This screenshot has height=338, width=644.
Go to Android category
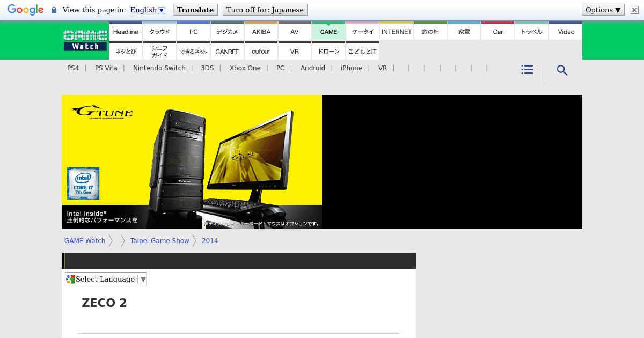(x=313, y=68)
